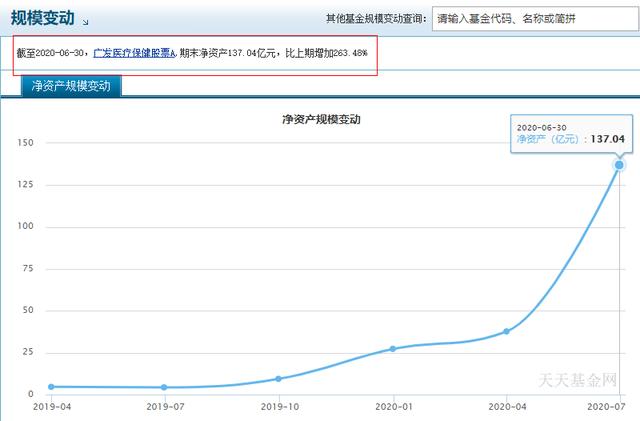Click the 2020-06-30 data point on chart
Viewport: 640px width, 421px height.
(619, 165)
